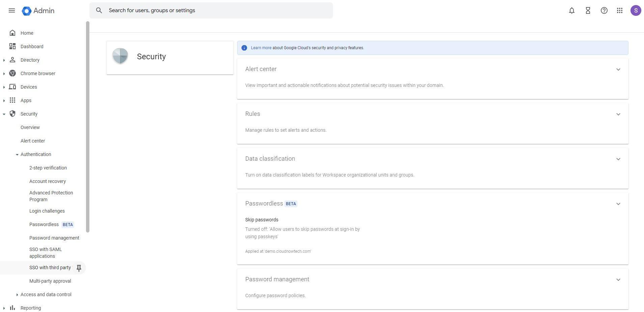Open the navigation hamburger menu
This screenshot has width=644, height=312.
coord(12,10)
